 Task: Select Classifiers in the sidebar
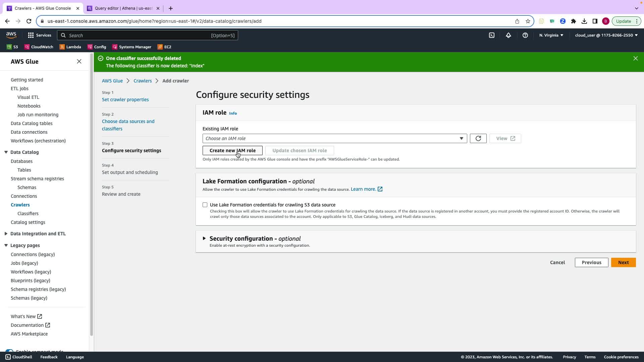(x=28, y=214)
